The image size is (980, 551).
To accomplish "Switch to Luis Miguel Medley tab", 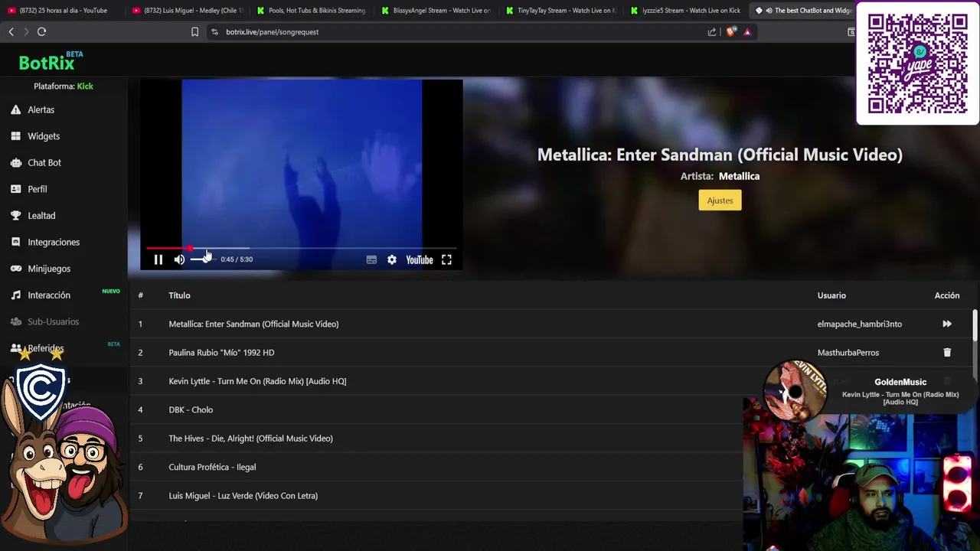I will tap(186, 11).
